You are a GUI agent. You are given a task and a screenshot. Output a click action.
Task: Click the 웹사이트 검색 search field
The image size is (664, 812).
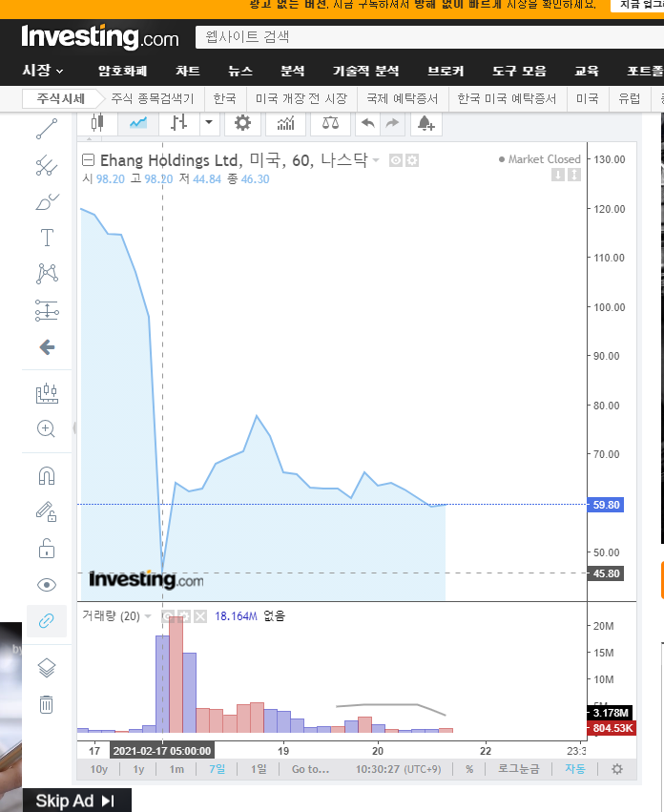pyautogui.click(x=429, y=37)
